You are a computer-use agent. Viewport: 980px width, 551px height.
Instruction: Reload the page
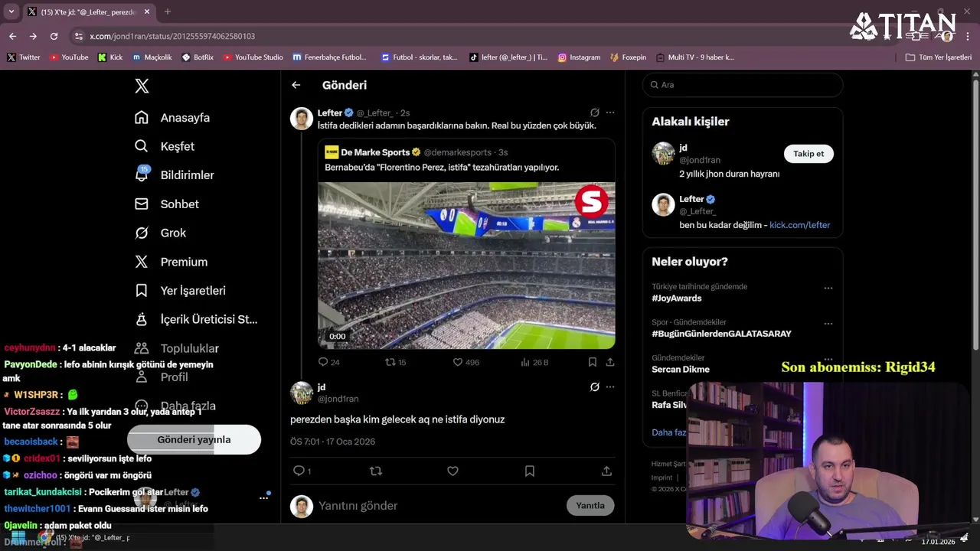(54, 36)
